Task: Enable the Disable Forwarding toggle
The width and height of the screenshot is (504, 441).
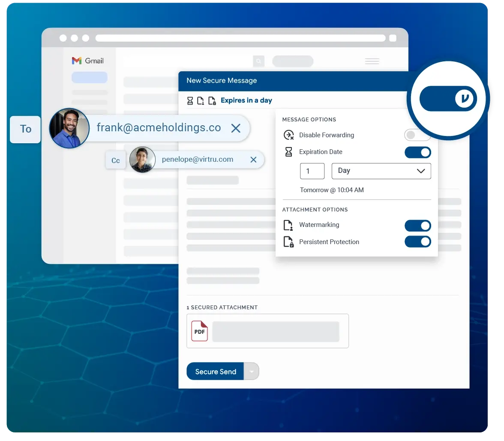Action: tap(417, 135)
